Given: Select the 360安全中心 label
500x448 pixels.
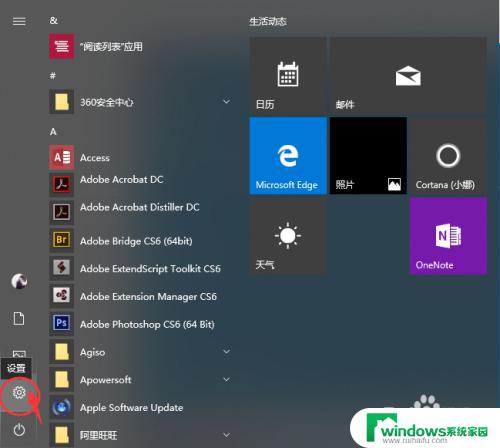Looking at the screenshot, I should 107,102.
